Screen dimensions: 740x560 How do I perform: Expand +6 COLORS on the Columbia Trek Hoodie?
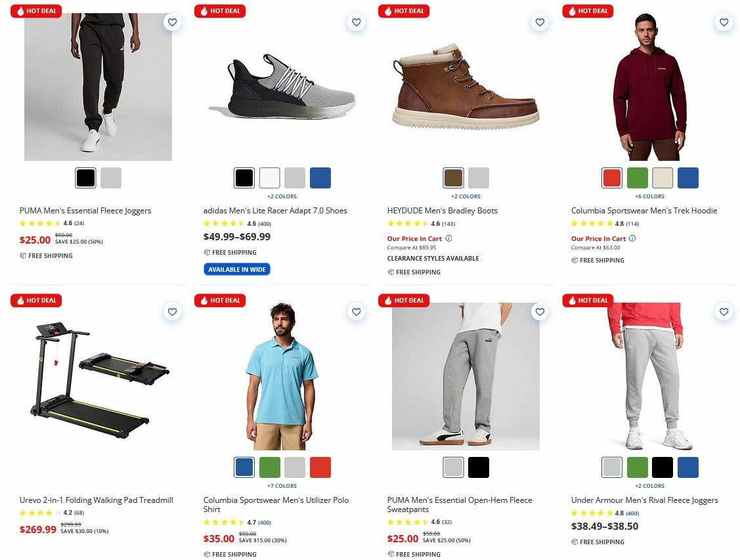pos(649,196)
